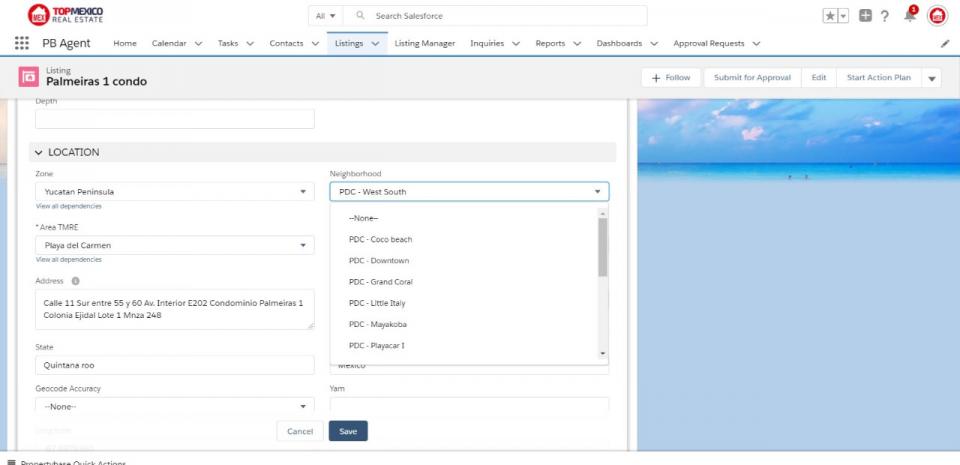Open the user profile avatar
960x465 pixels.
click(x=937, y=16)
